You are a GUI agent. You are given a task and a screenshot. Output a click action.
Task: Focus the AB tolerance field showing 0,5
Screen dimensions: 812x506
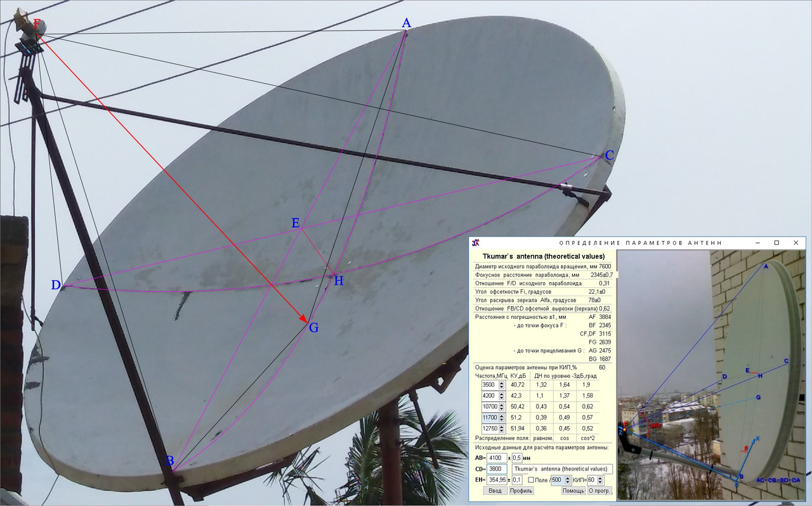(x=517, y=458)
